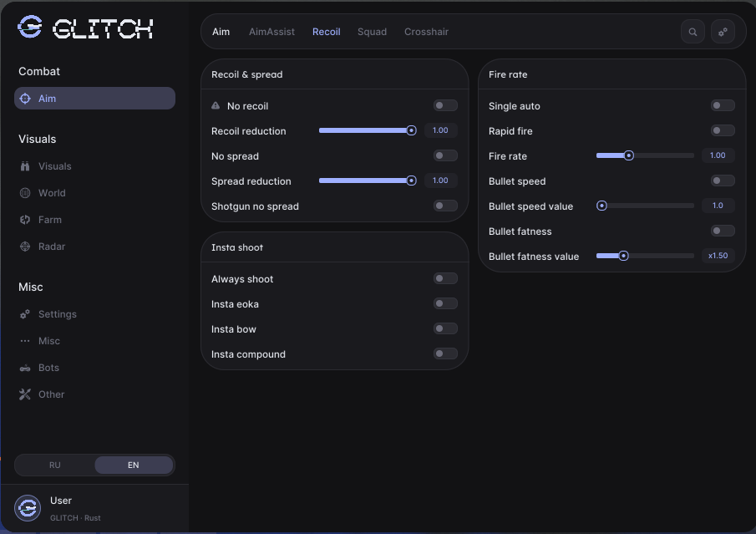Click the warning icon beside No recoil
756x534 pixels.
click(x=216, y=105)
